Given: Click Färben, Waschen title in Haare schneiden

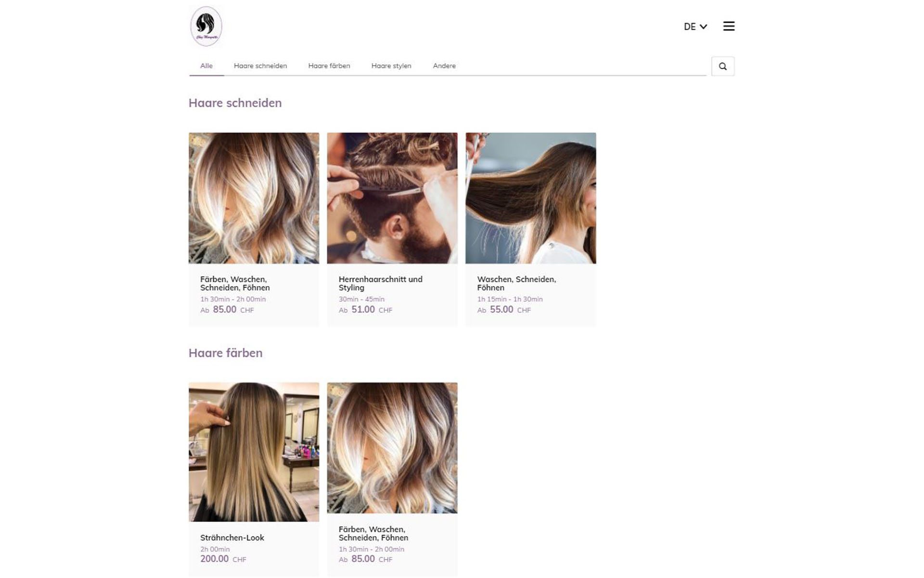Looking at the screenshot, I should pyautogui.click(x=235, y=283).
